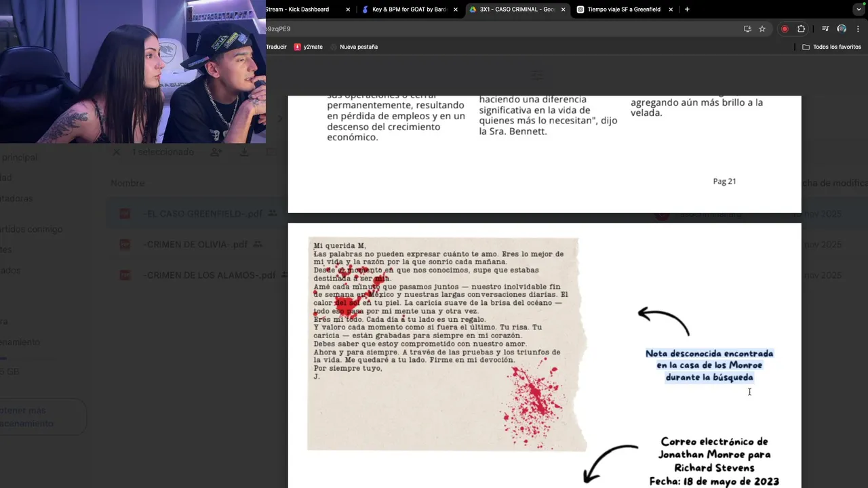Clear the '1 seleccionado' selection with X
The image size is (868, 488).
tap(116, 152)
